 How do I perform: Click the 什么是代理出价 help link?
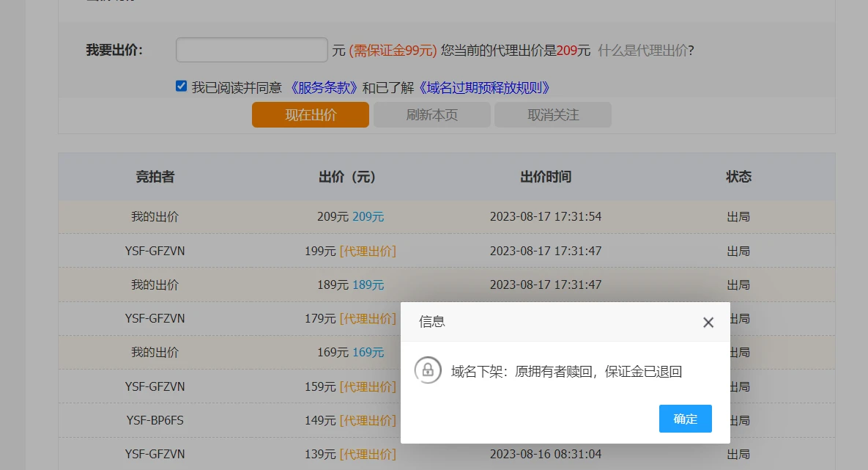coord(642,51)
